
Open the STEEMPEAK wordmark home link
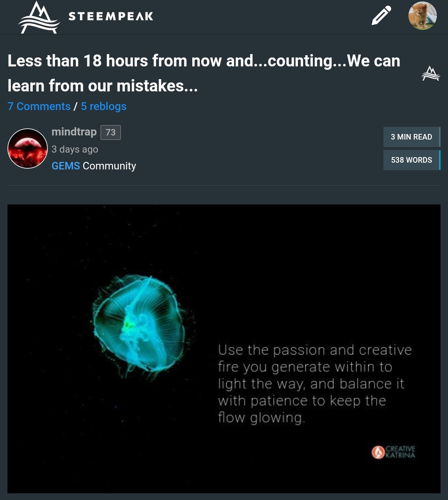point(111,16)
